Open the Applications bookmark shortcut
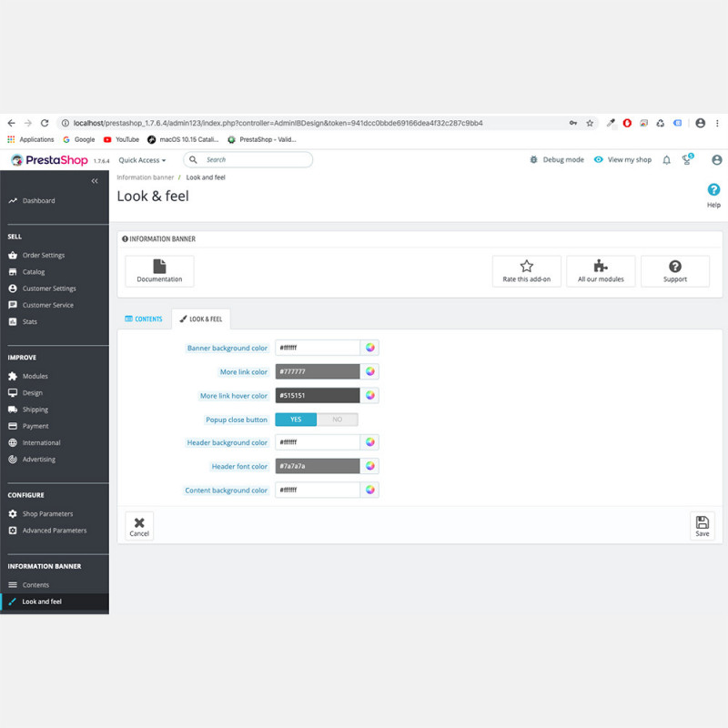The width and height of the screenshot is (728, 728). pos(31,139)
